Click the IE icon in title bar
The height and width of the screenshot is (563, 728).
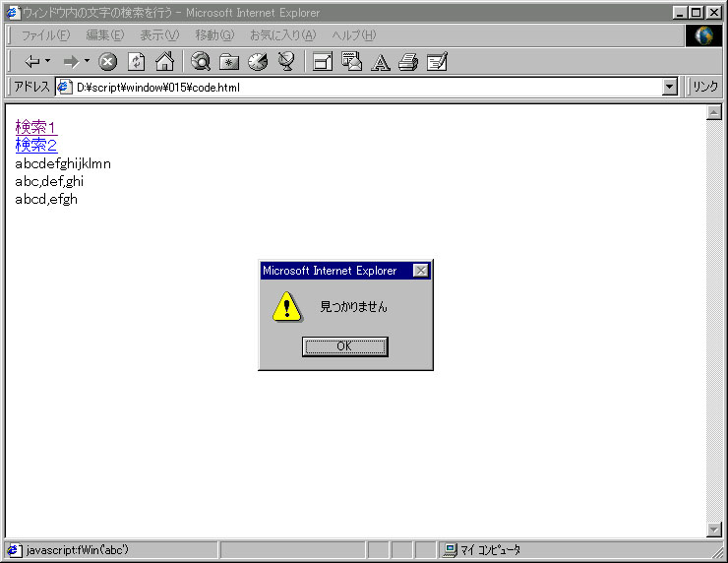coord(13,13)
